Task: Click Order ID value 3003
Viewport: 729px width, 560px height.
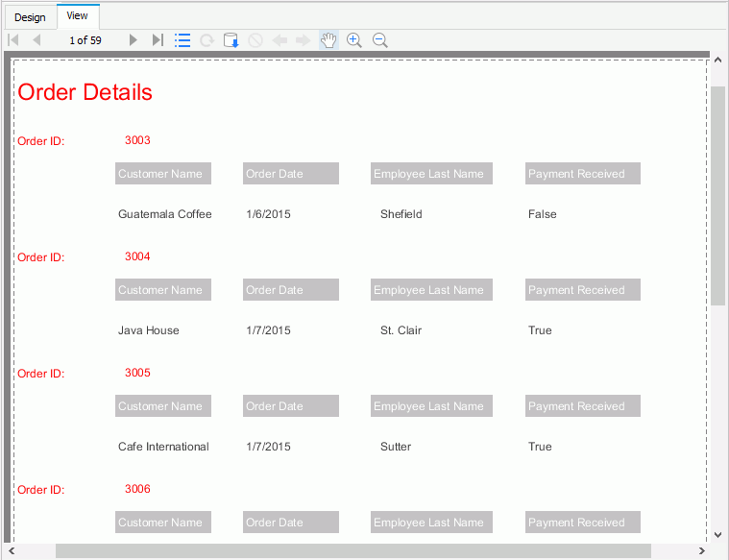Action: tap(137, 140)
